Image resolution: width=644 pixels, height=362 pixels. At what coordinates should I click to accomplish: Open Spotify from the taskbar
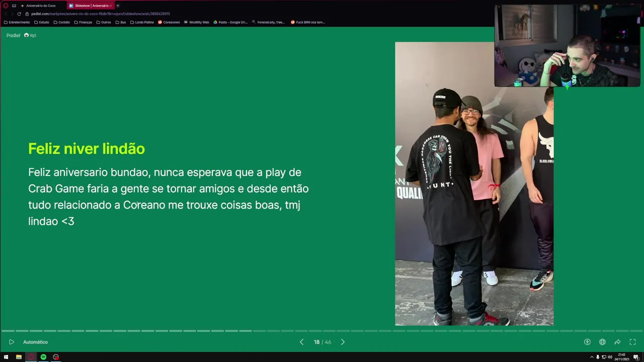(x=43, y=357)
